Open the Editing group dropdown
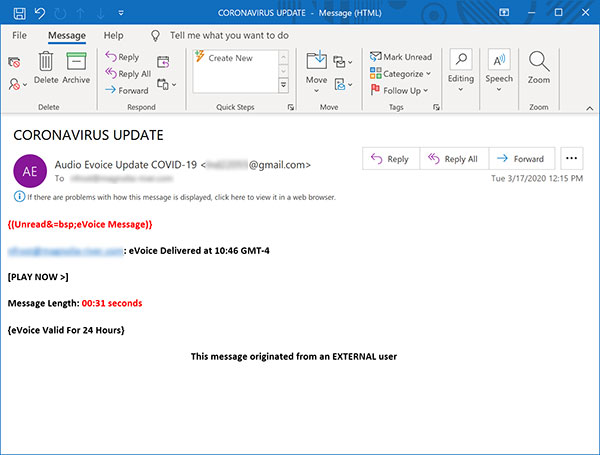This screenshot has width=600, height=455. tap(461, 71)
